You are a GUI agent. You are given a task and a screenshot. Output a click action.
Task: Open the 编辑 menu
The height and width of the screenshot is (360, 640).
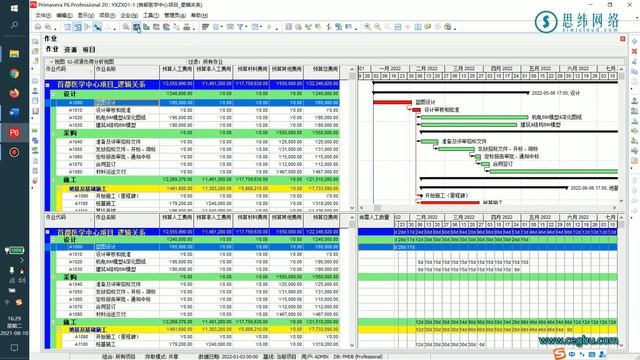[x=64, y=15]
